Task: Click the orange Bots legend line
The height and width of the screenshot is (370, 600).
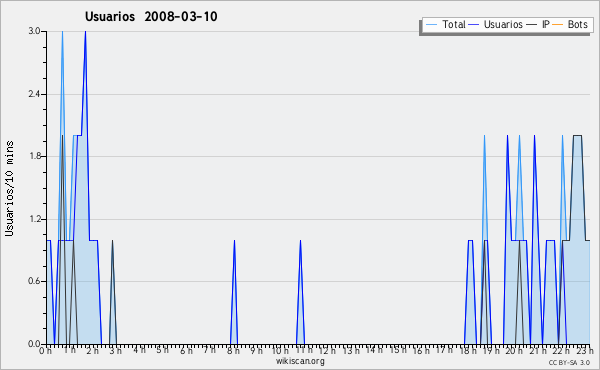Action: [x=558, y=25]
